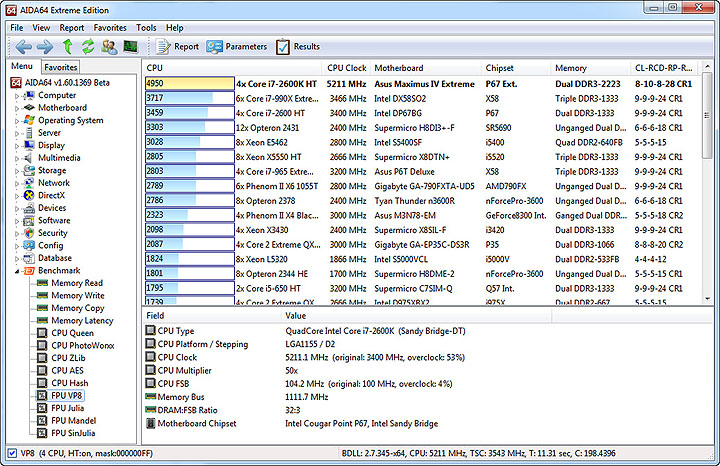720x466 pixels.
Task: Select the DirectX icon in the tree
Action: (x=29, y=195)
